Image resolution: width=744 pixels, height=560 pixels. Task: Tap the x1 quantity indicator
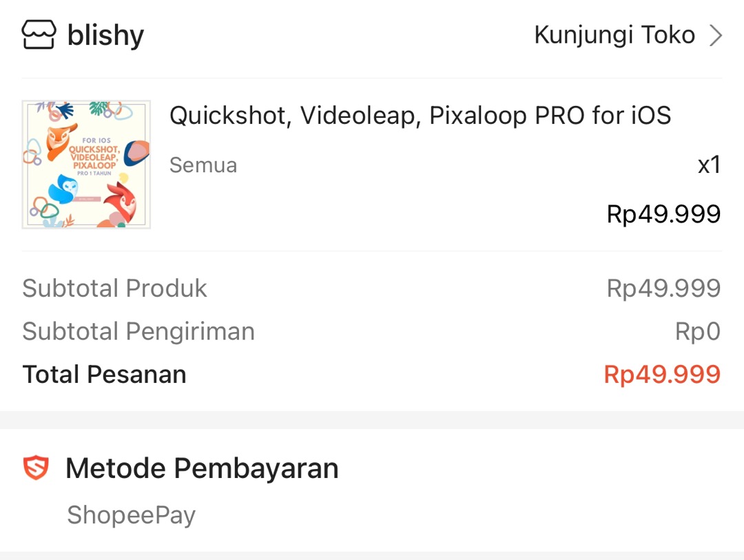point(707,165)
